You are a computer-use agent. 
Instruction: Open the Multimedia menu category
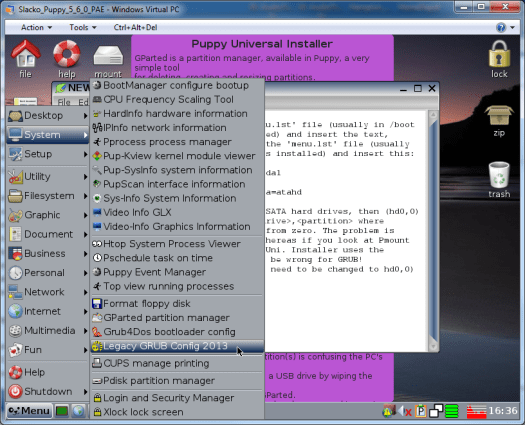[48, 331]
